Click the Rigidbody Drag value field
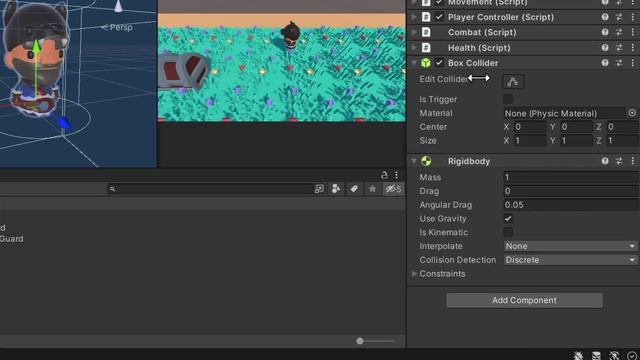The image size is (640, 360). coord(570,191)
